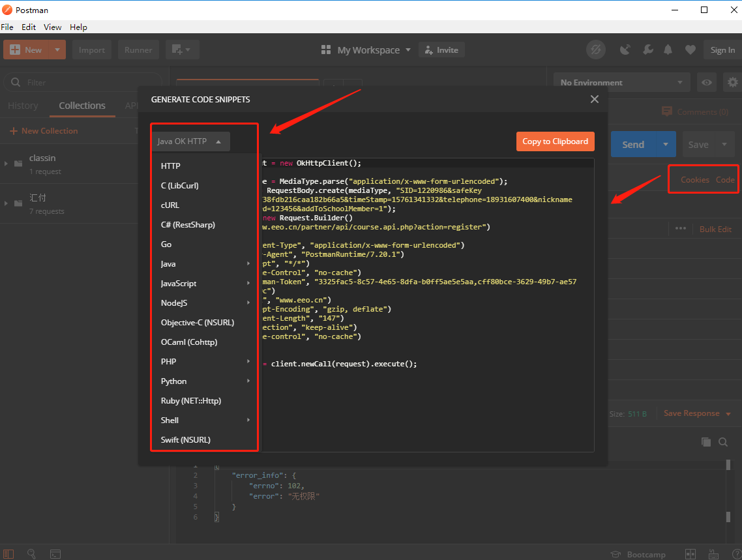Screen dimensions: 742x560
Task: Send the request
Action: [633, 144]
